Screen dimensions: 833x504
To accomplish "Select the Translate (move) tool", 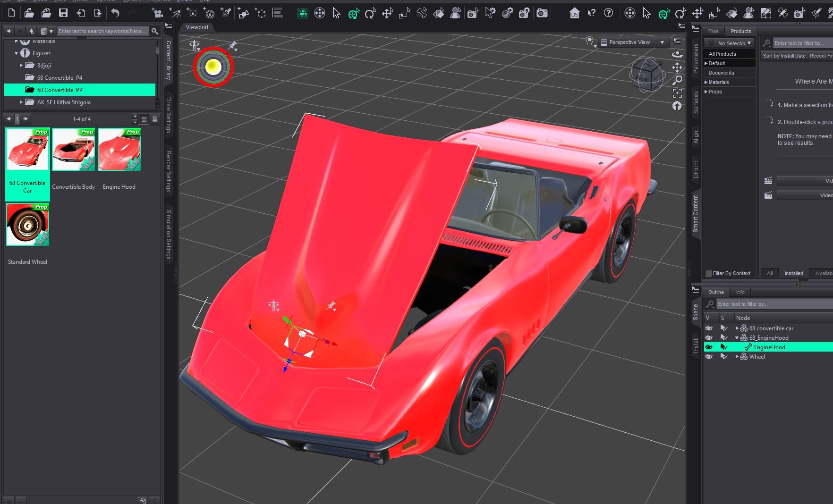I will click(387, 13).
